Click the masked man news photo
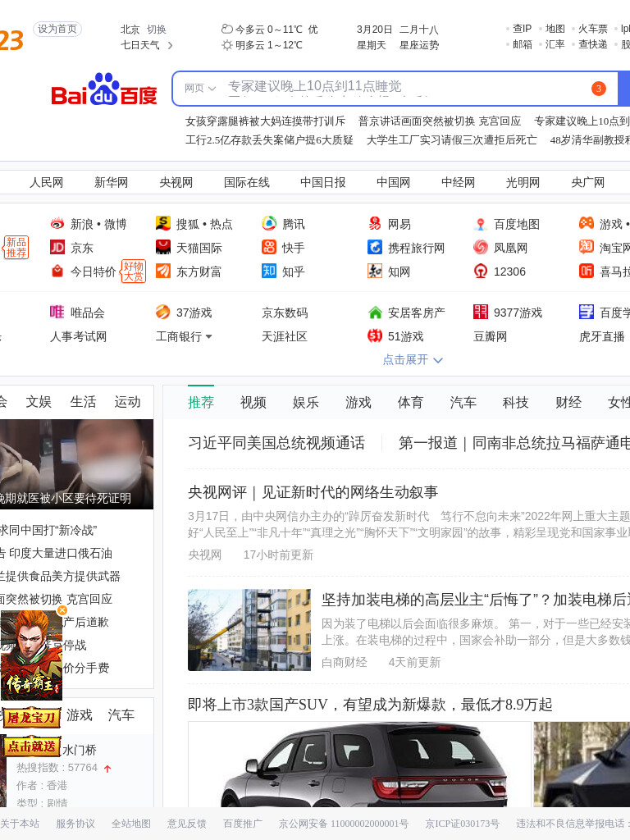Image resolution: width=630 pixels, height=840 pixels. [x=76, y=464]
